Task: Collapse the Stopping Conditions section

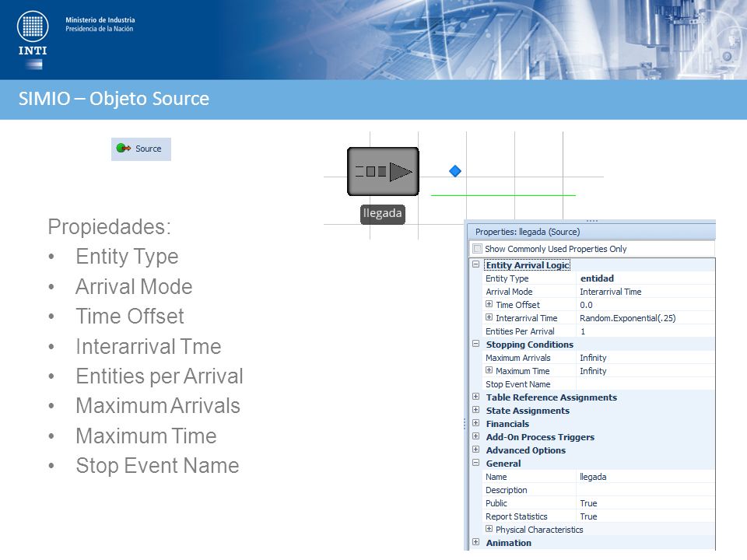Action: tap(475, 343)
